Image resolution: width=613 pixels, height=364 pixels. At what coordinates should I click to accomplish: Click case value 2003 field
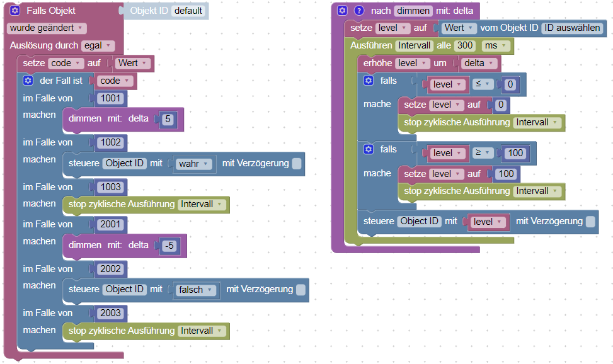coord(110,313)
